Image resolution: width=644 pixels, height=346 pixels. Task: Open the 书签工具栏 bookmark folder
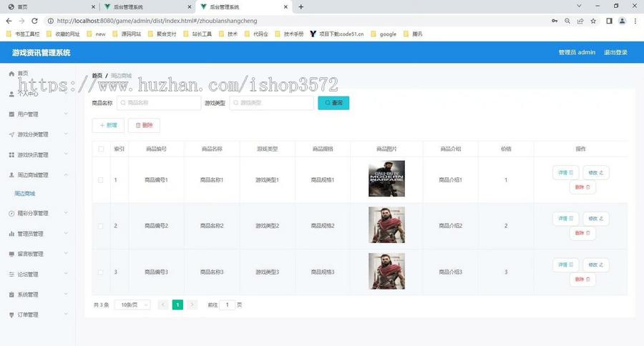point(23,34)
